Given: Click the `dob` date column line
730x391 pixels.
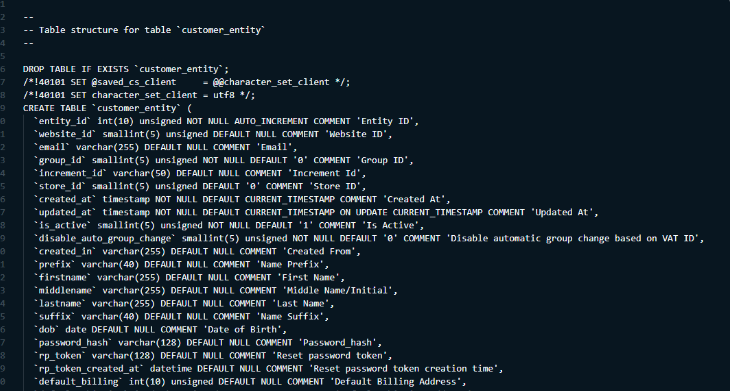Looking at the screenshot, I should 160,330.
